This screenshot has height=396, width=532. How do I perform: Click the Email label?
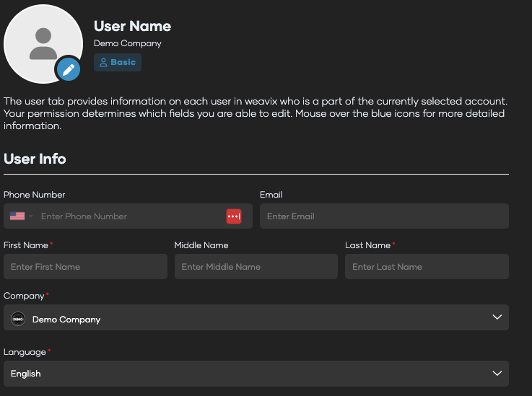[271, 195]
